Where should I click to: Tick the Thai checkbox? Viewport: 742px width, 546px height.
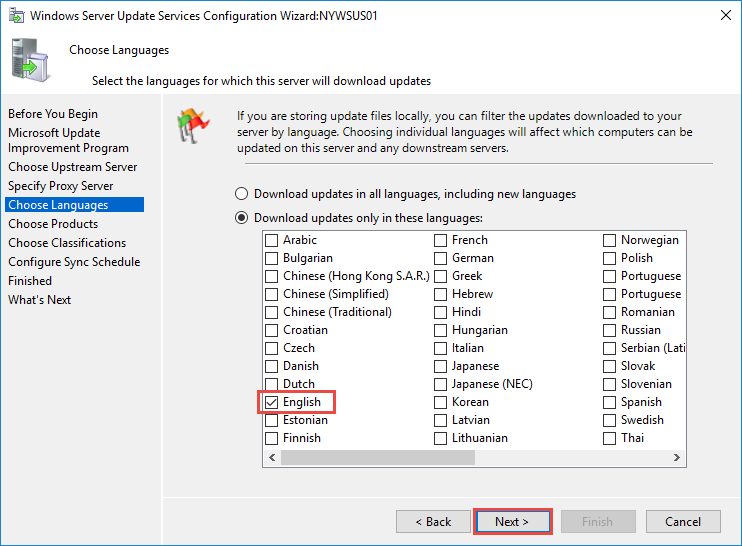pos(610,438)
